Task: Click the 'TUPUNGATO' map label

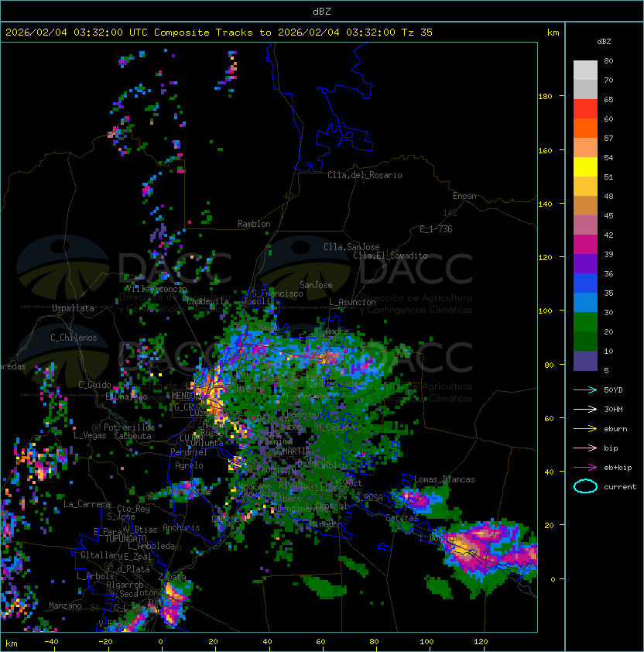Action: [125, 538]
